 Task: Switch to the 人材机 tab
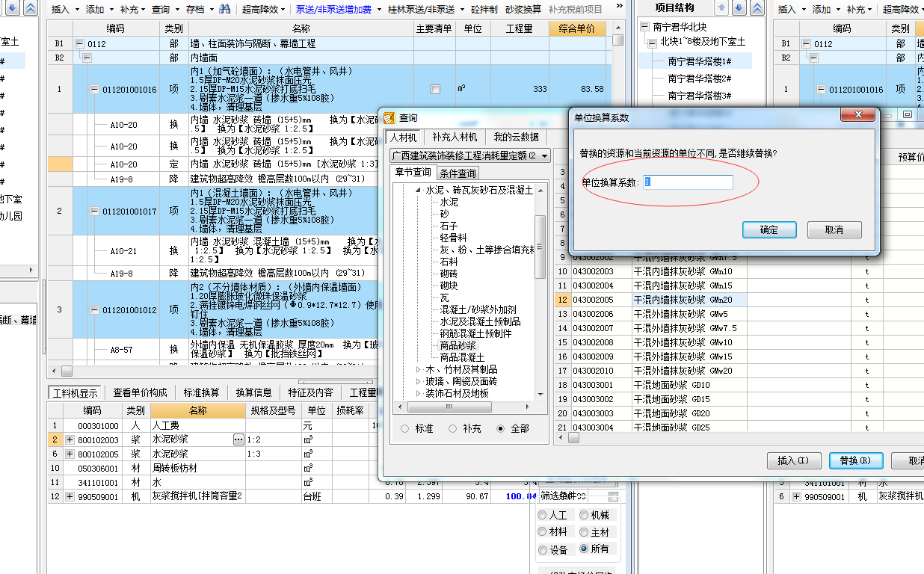pyautogui.click(x=404, y=138)
